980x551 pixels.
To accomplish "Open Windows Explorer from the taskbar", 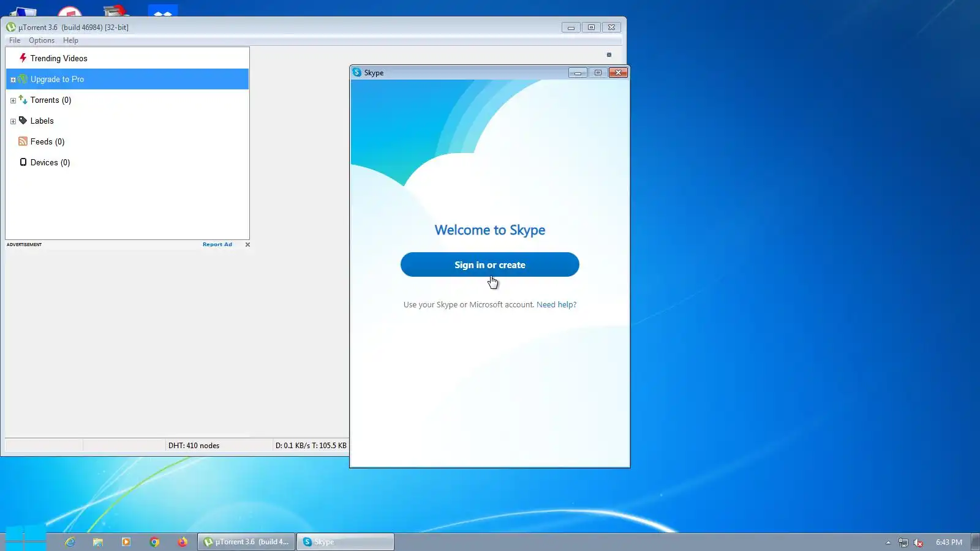I will pos(98,542).
